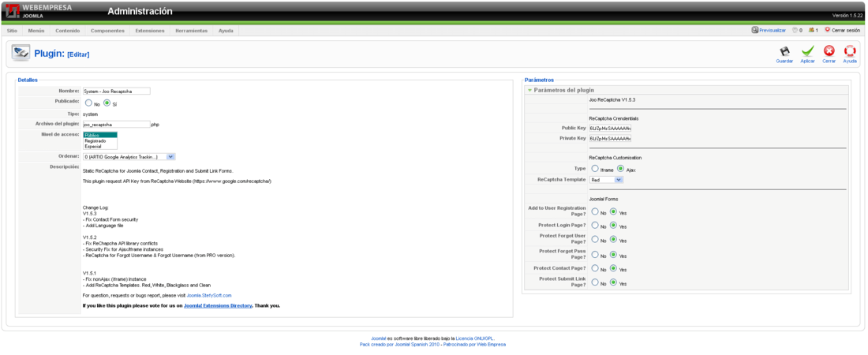Click the Nombre input field
The image size is (868, 355).
point(116,91)
